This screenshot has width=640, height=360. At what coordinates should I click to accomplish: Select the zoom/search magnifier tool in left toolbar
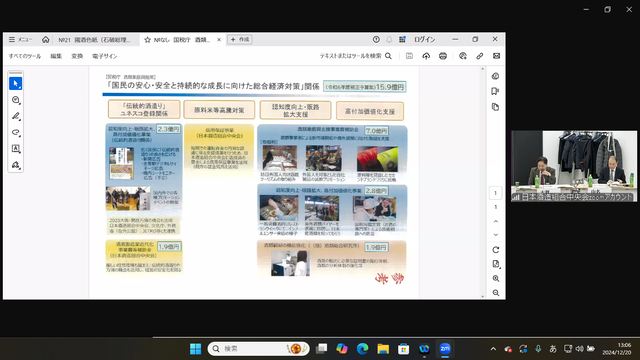[x=16, y=100]
